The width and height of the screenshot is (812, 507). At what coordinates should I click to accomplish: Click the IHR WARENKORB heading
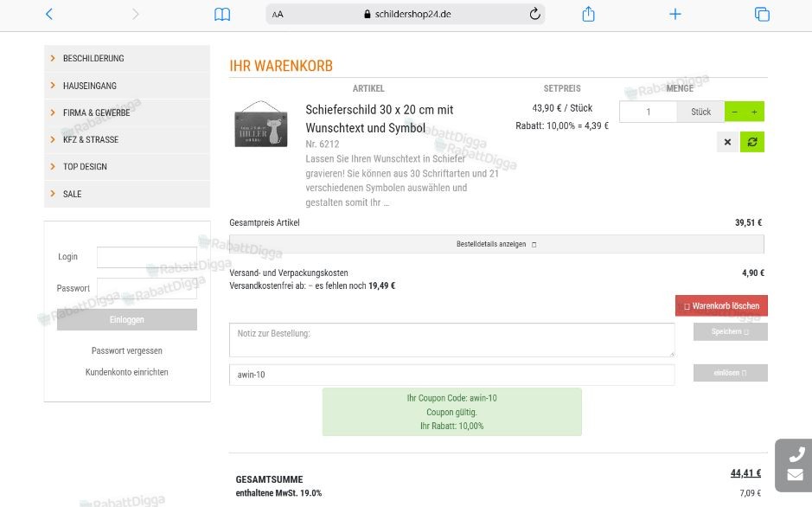click(281, 66)
